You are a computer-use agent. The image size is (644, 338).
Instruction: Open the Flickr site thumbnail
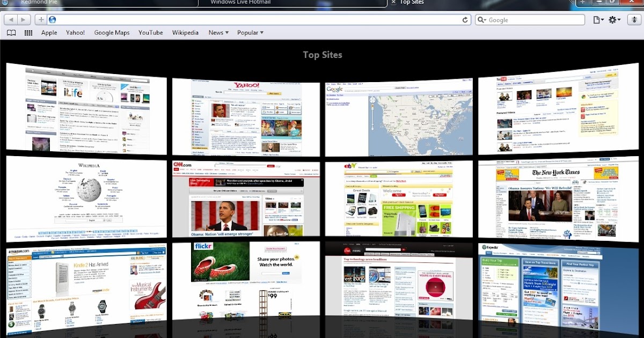coord(246,281)
